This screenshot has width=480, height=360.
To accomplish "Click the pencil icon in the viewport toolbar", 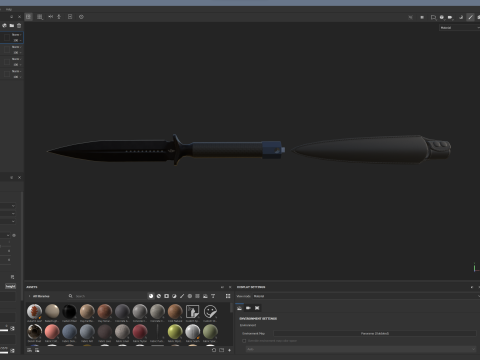I will pos(470,17).
